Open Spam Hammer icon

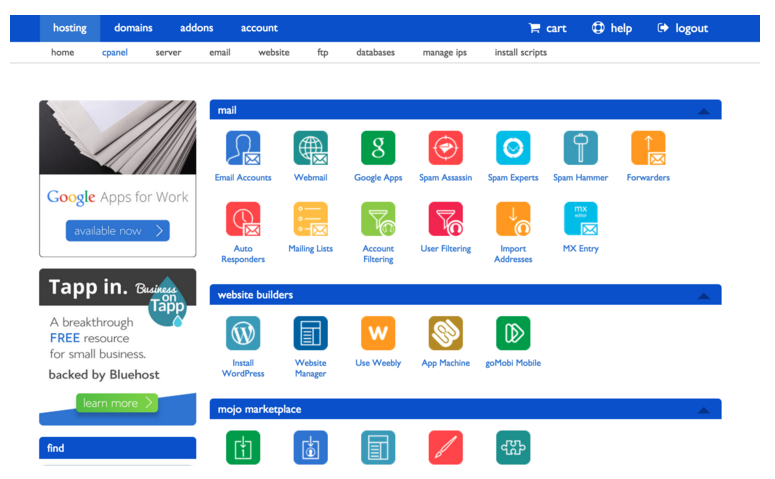(581, 148)
